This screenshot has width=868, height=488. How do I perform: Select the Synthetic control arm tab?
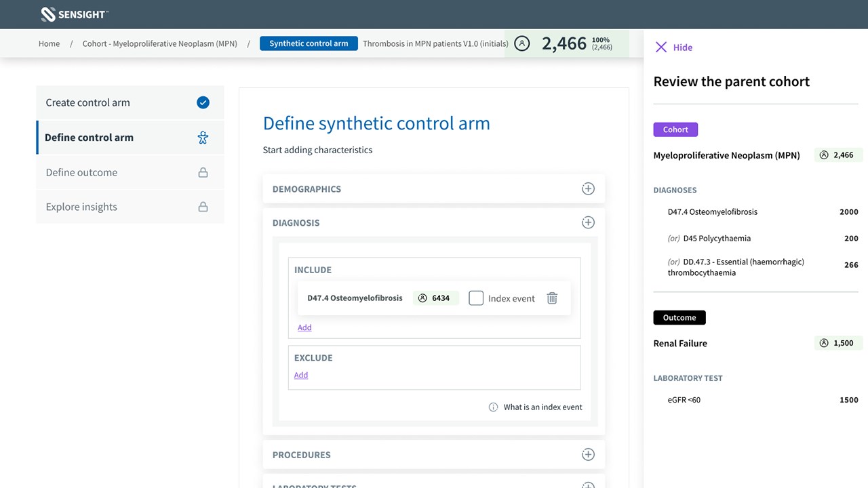click(x=309, y=43)
